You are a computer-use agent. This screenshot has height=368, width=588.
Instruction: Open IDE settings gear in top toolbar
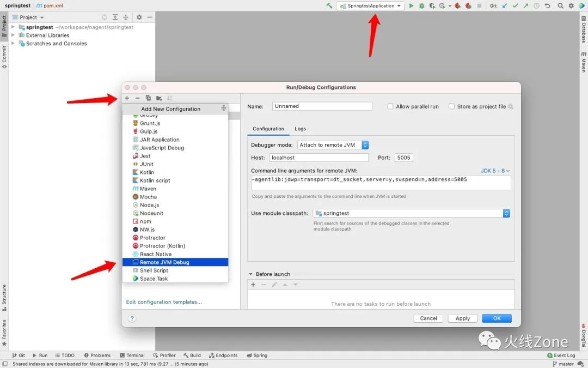pyautogui.click(x=571, y=5)
